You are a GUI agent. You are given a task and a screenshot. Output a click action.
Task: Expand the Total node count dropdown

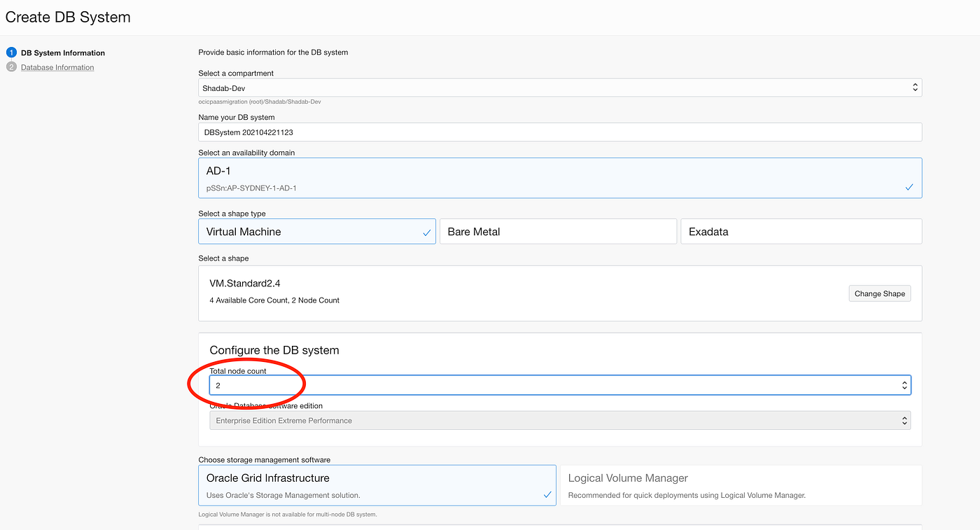[x=560, y=384]
